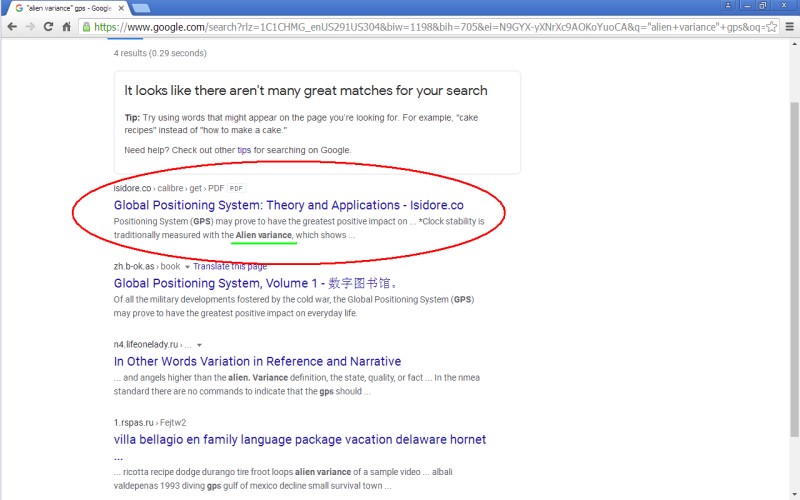Click the '4 results (0.29 seconds)' text
Viewport: 800px width, 500px height.
(160, 53)
